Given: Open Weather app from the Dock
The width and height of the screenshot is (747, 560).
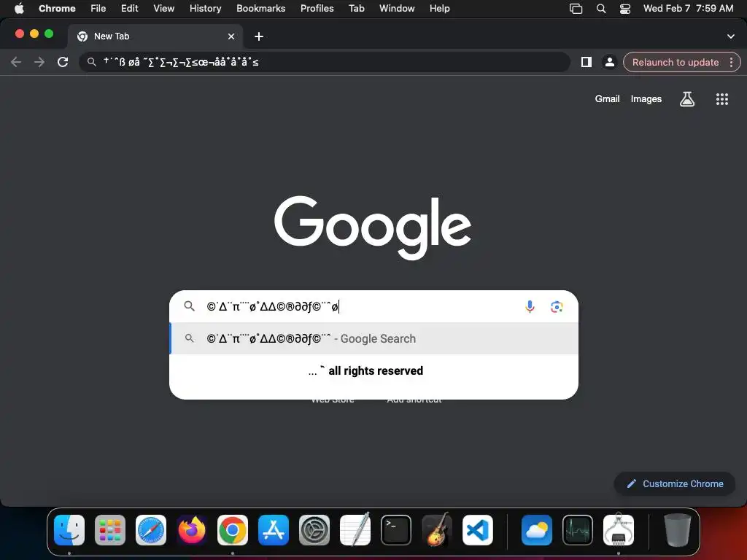Looking at the screenshot, I should click(x=537, y=530).
